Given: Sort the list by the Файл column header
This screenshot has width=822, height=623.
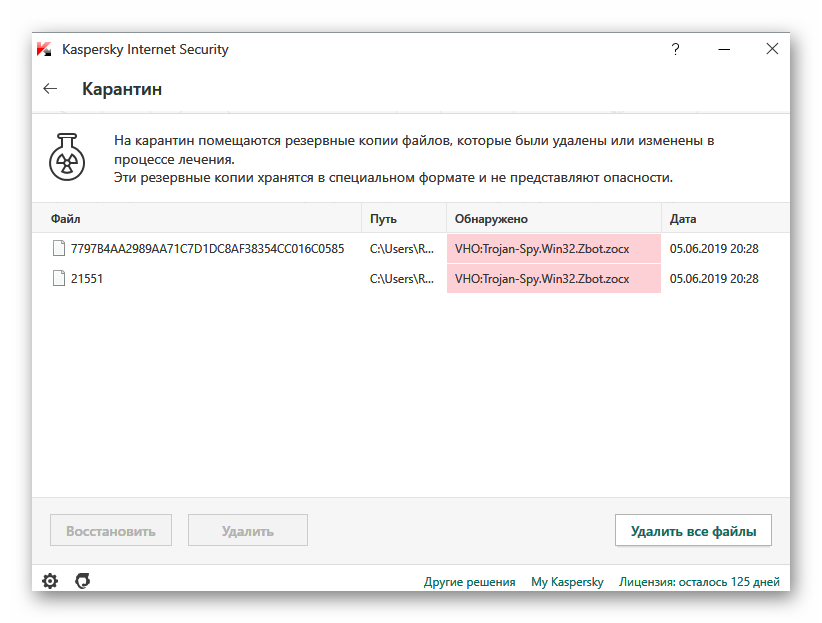Looking at the screenshot, I should pos(66,218).
